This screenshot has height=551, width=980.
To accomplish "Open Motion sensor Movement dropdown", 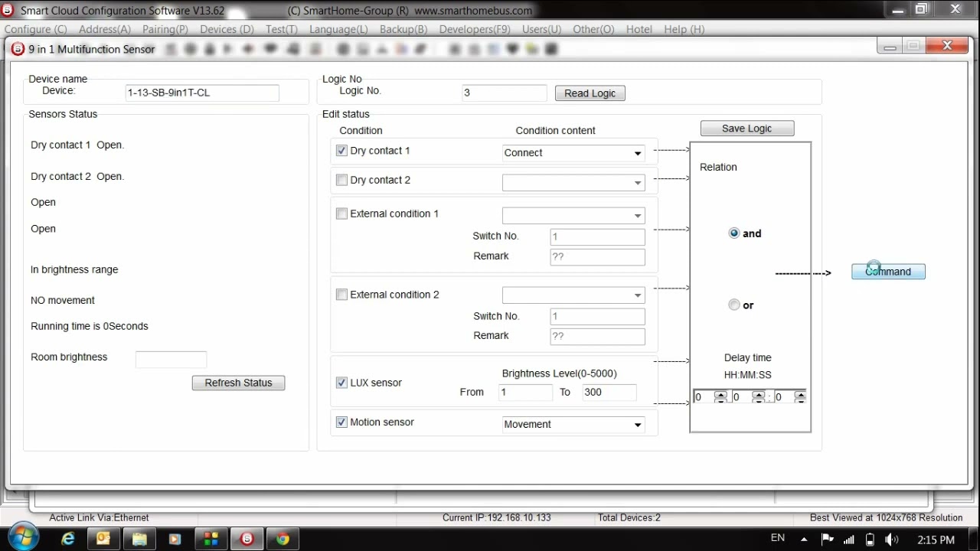I will pyautogui.click(x=638, y=425).
